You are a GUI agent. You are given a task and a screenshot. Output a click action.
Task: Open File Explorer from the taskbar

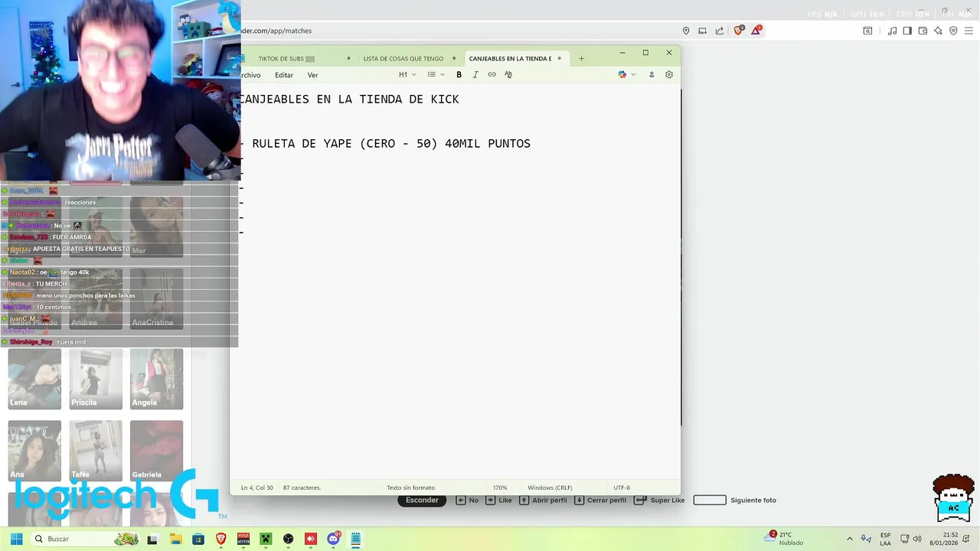[x=175, y=539]
